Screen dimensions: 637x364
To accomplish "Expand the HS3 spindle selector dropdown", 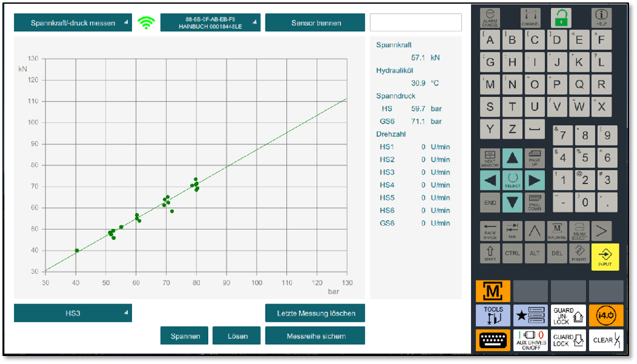I will click(x=72, y=313).
